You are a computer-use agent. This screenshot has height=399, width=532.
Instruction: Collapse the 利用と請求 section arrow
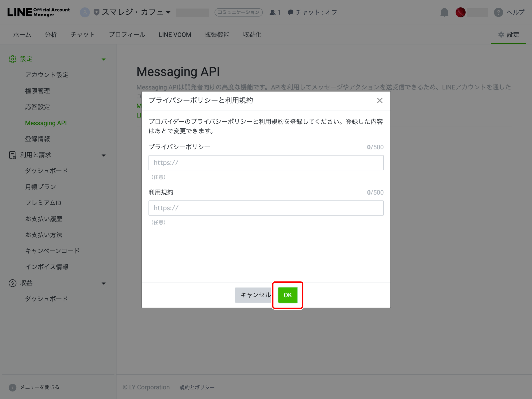click(104, 155)
